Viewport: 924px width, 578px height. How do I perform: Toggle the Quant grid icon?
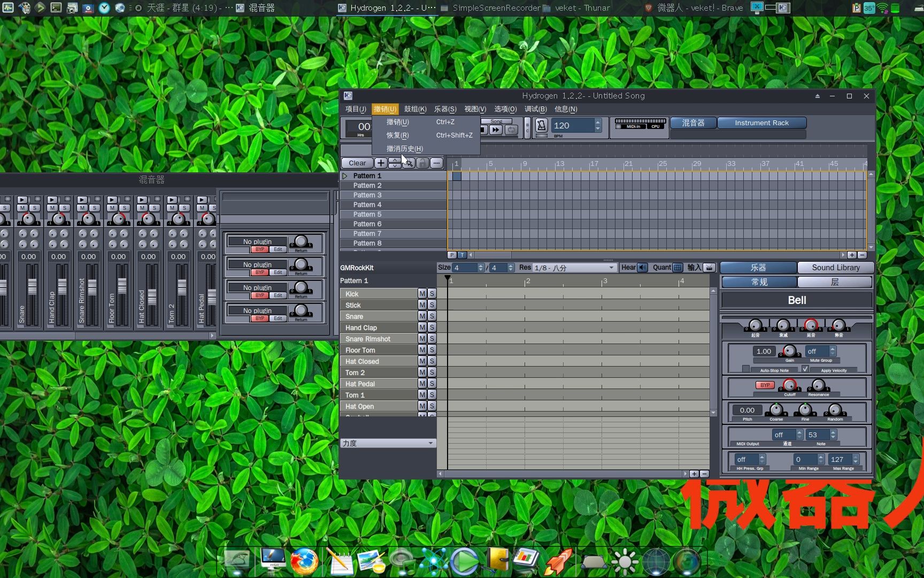click(677, 268)
